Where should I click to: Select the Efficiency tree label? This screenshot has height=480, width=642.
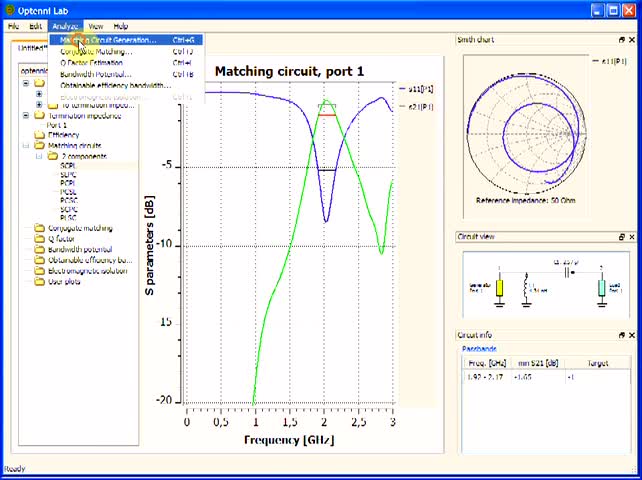click(63, 135)
